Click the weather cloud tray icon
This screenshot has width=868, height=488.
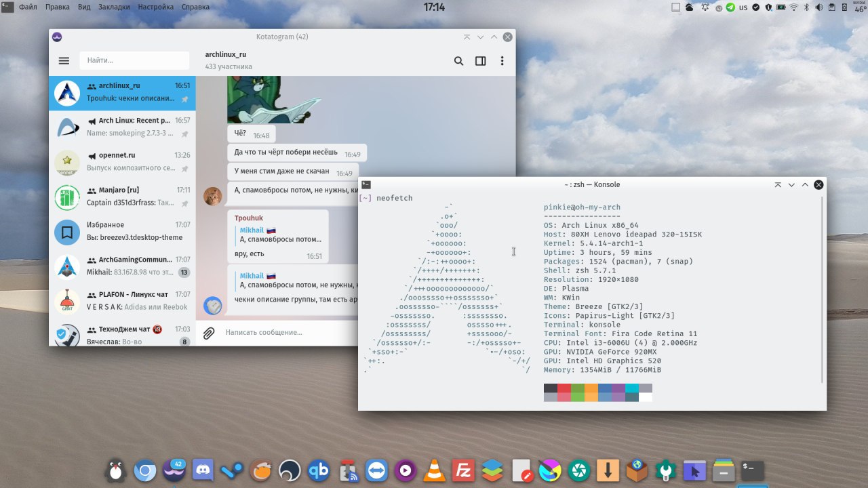pyautogui.click(x=689, y=7)
